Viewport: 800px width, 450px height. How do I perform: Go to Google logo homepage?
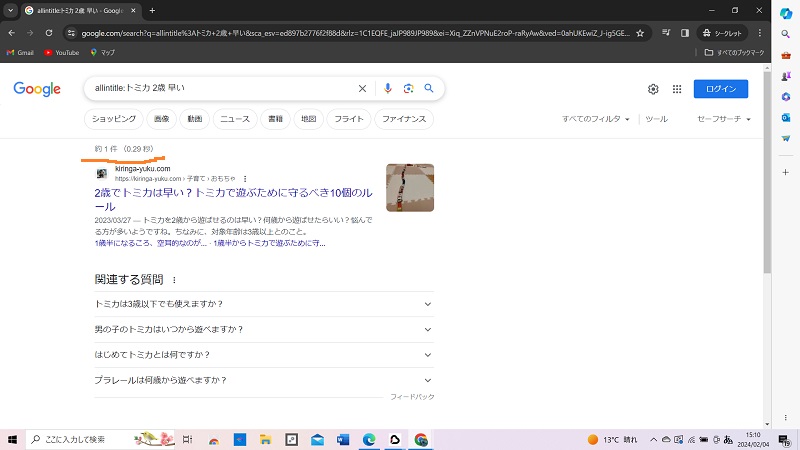37,89
